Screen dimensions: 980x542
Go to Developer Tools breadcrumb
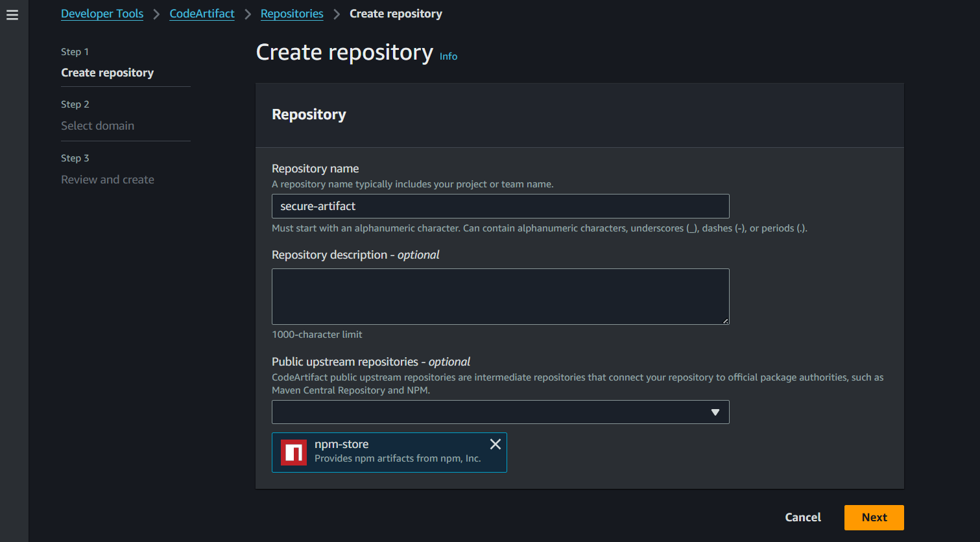click(x=102, y=14)
